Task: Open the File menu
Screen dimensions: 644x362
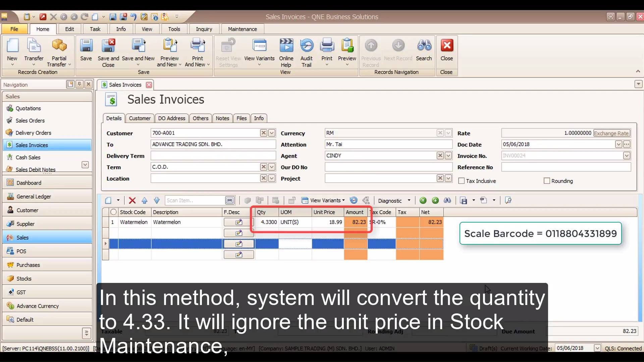Action: point(14,29)
